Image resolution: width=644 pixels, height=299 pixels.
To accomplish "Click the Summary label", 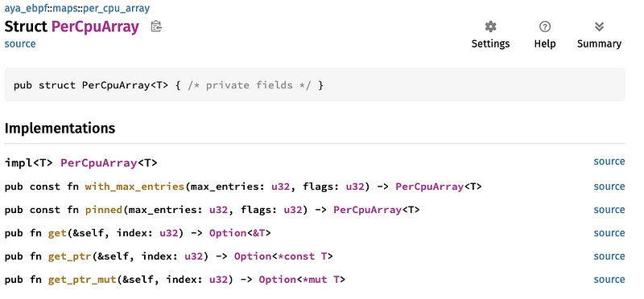I will (599, 44).
